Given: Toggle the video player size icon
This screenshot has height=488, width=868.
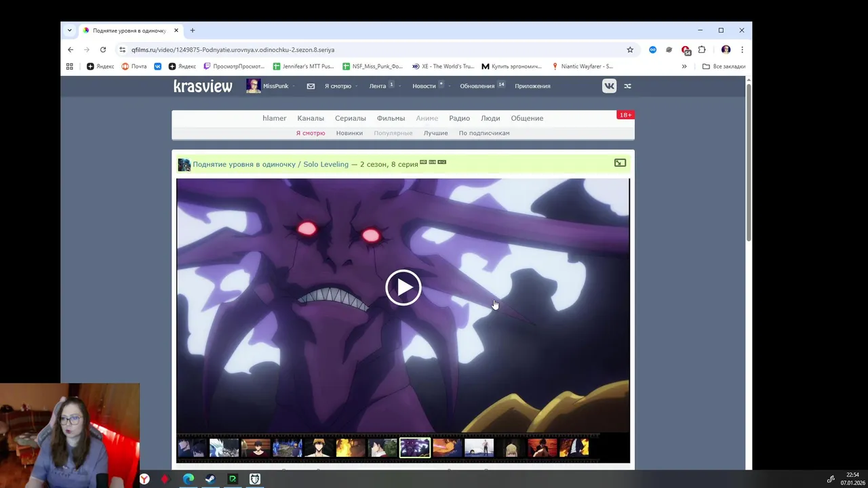Looking at the screenshot, I should 620,163.
